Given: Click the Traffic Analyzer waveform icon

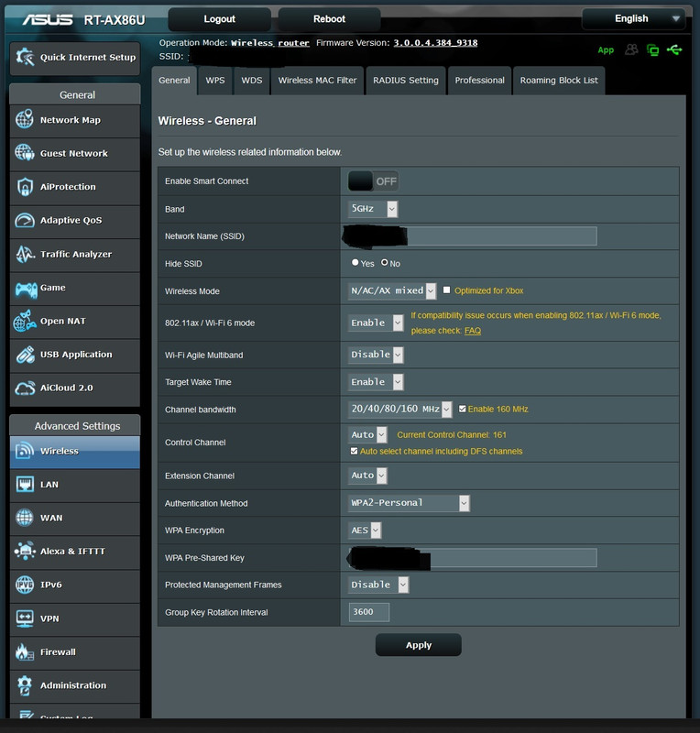Looking at the screenshot, I should point(25,254).
